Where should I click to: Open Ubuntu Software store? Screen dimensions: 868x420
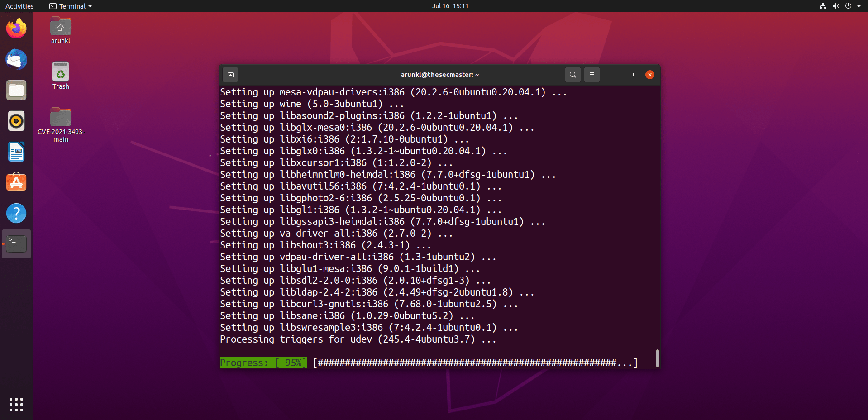click(16, 182)
